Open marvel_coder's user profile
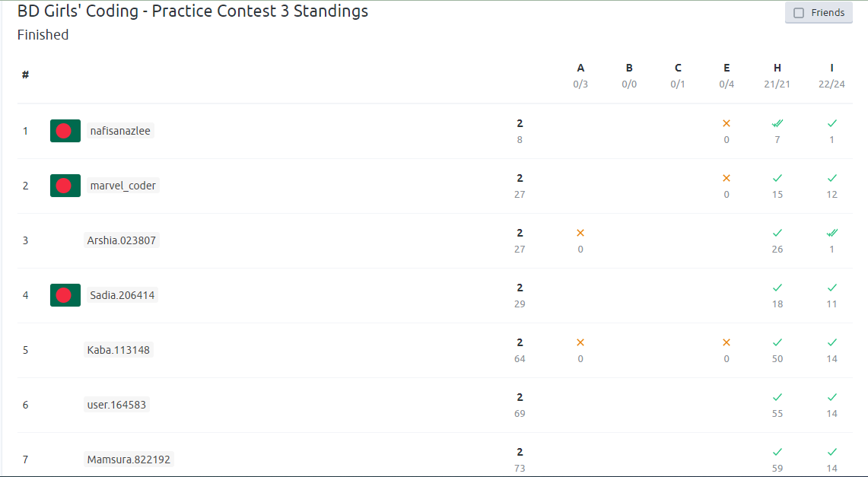The height and width of the screenshot is (477, 868). point(122,186)
